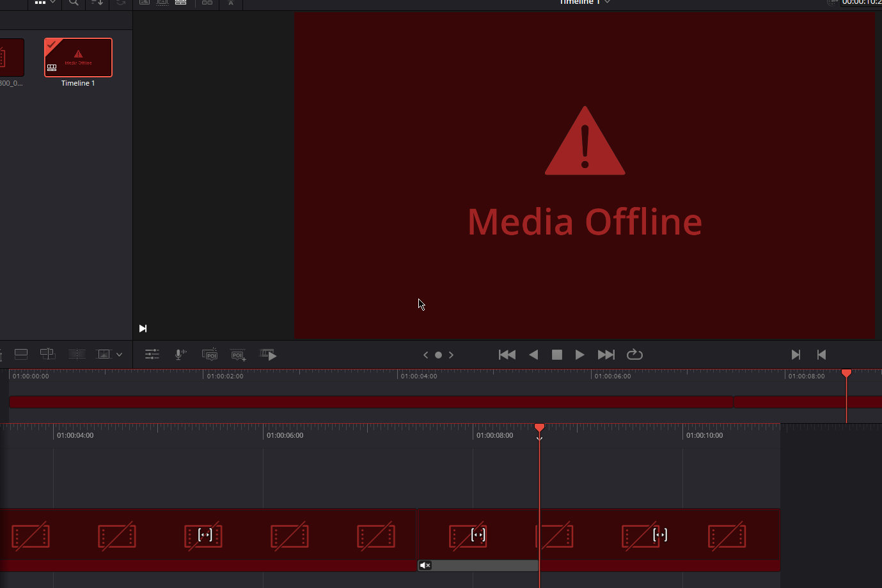Click the voiceover microphone icon

180,354
